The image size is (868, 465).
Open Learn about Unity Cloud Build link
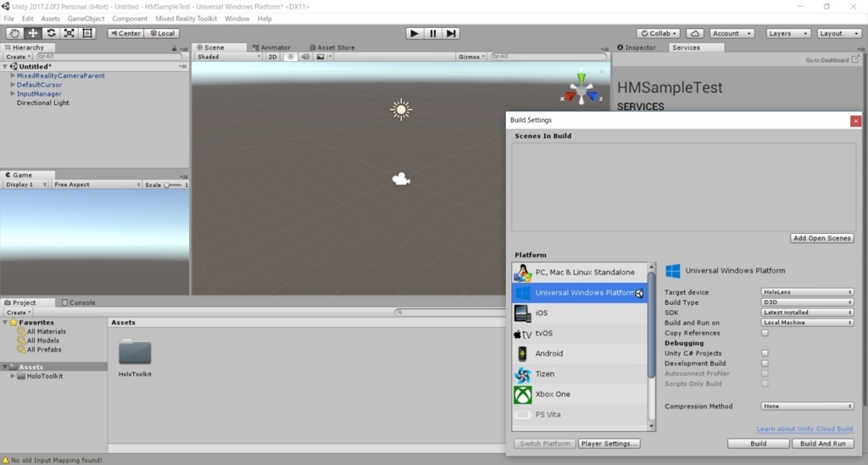804,429
